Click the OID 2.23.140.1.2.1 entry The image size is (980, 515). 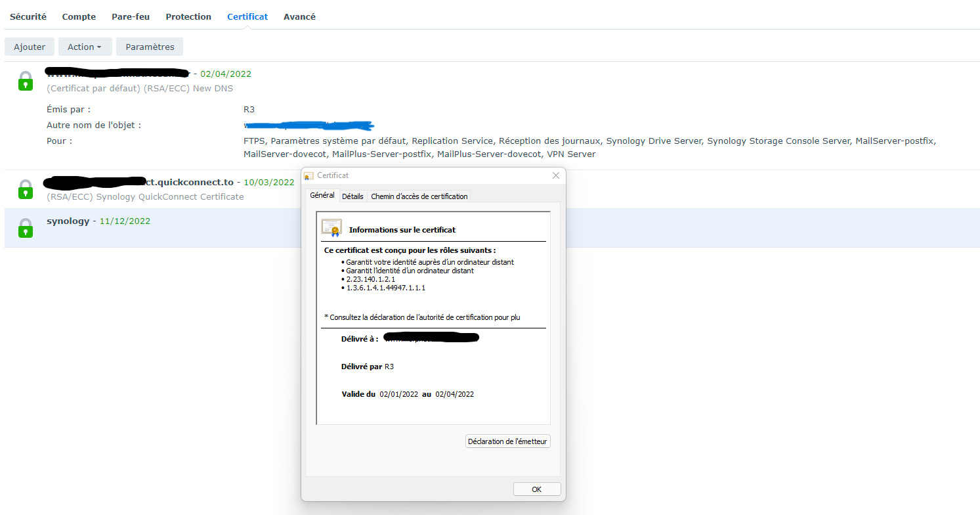pyautogui.click(x=370, y=279)
